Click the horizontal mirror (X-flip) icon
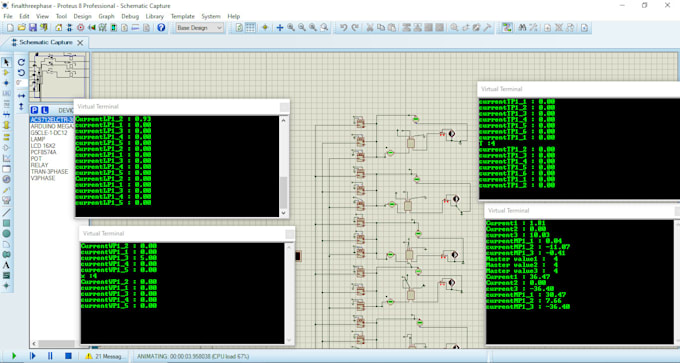This screenshot has height=363, width=680. [x=21, y=95]
